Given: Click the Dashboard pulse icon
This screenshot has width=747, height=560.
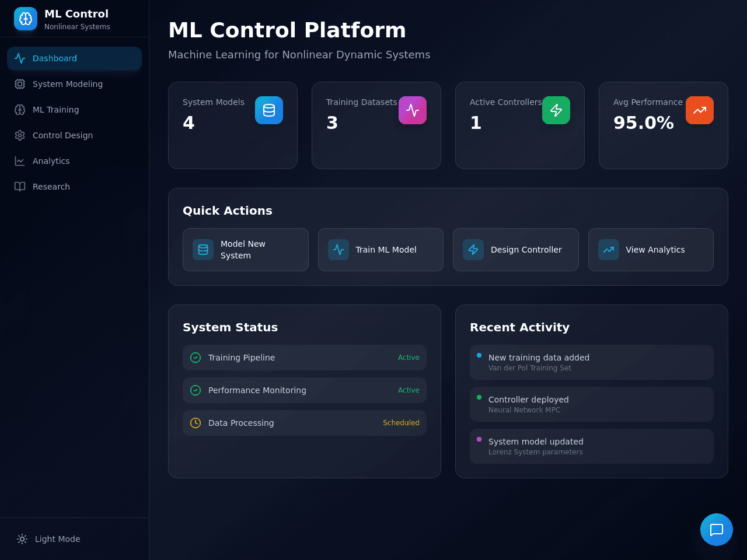Looking at the screenshot, I should 20,58.
